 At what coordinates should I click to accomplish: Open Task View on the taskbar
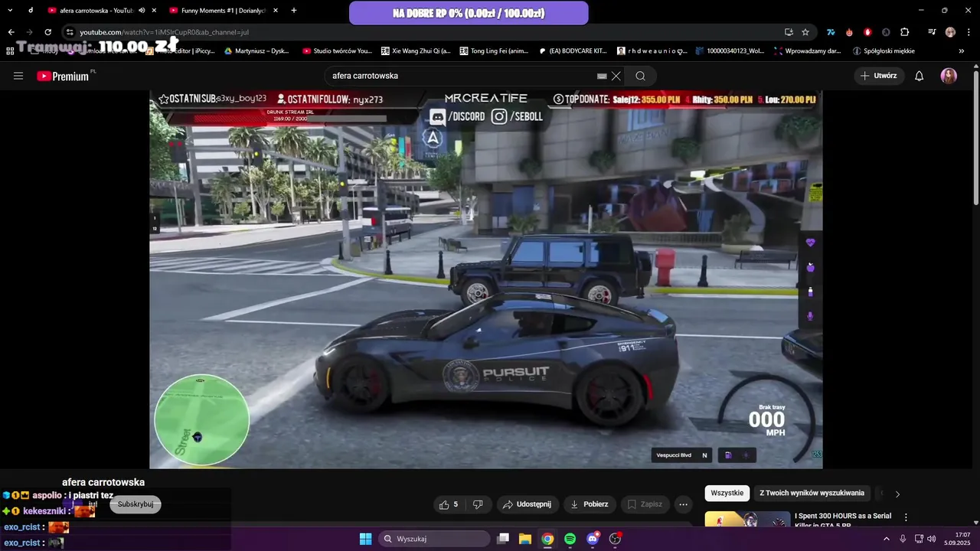pos(503,539)
